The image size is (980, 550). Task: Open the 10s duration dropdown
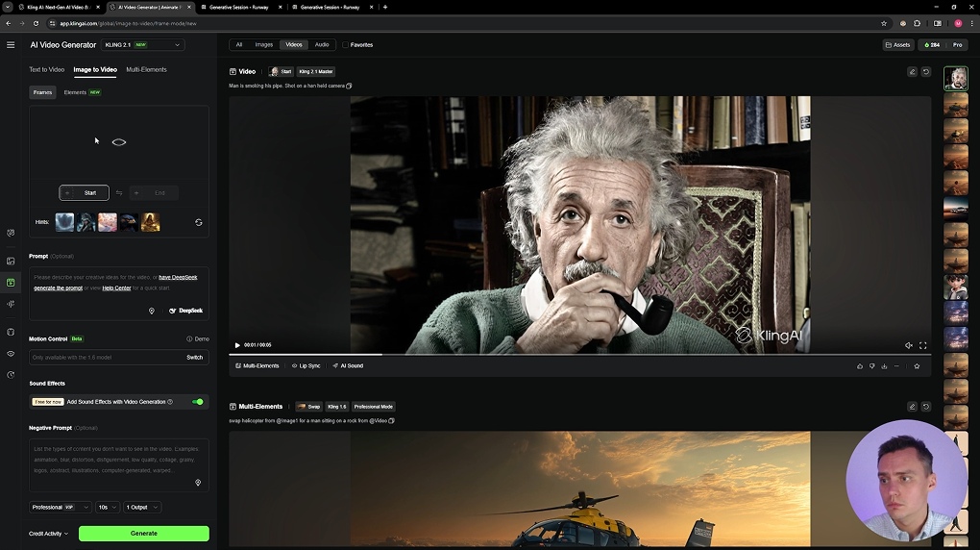click(x=107, y=507)
